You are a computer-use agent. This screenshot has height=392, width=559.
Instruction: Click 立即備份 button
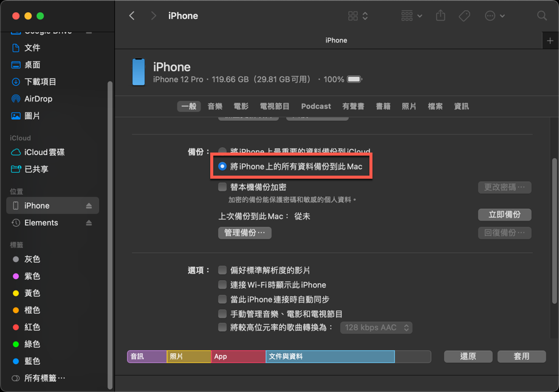(x=504, y=215)
